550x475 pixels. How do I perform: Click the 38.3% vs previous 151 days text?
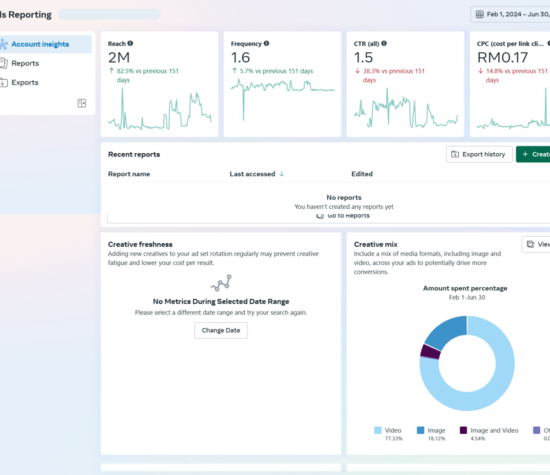click(x=394, y=75)
